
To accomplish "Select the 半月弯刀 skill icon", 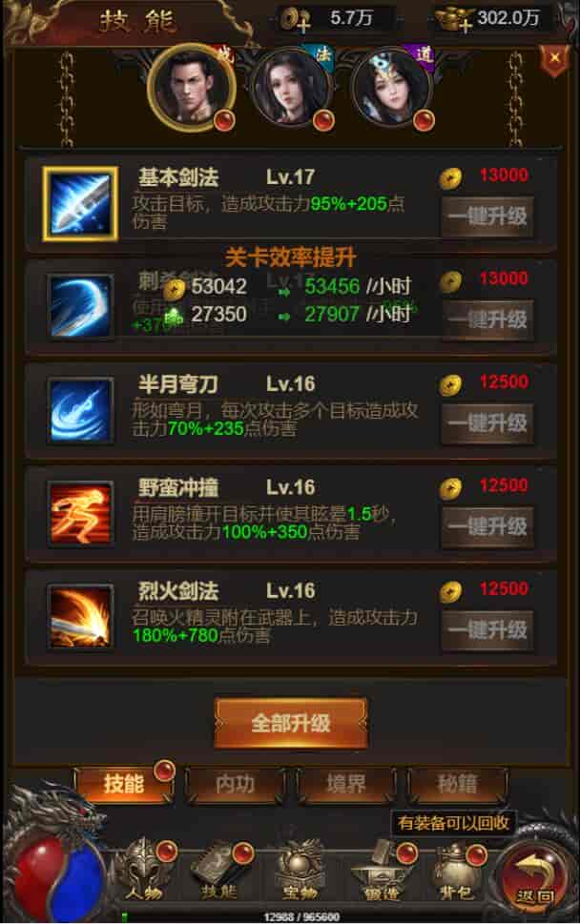I will click(80, 411).
